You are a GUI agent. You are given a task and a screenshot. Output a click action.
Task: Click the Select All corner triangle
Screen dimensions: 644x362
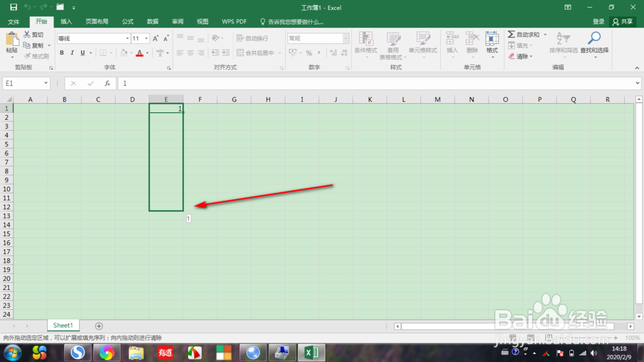click(x=8, y=99)
